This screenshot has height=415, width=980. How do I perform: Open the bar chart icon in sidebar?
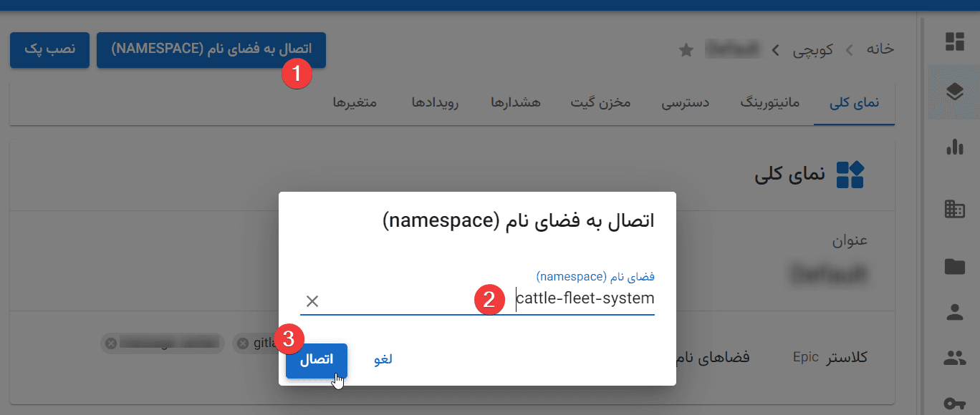[x=954, y=147]
